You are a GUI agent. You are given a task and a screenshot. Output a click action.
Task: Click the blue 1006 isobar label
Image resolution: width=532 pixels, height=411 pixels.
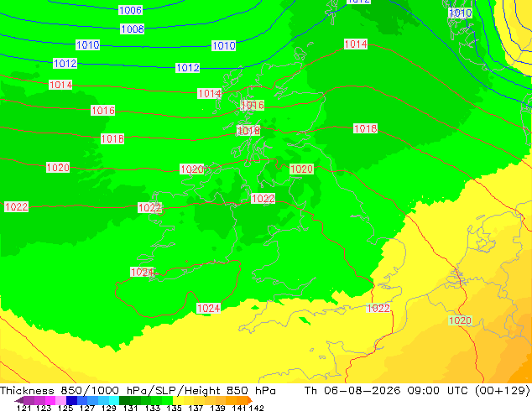pyautogui.click(x=130, y=10)
